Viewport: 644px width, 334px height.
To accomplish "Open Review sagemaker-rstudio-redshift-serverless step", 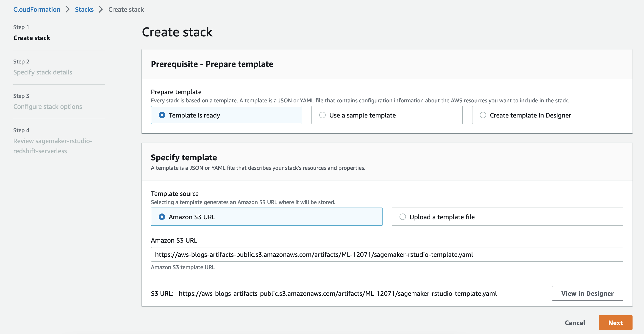I will click(53, 146).
